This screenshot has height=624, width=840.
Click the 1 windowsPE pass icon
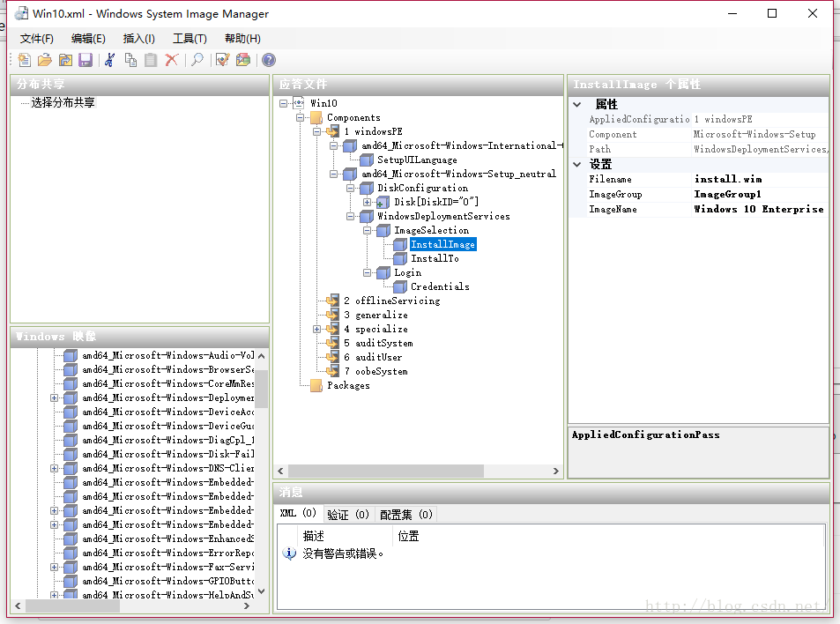point(332,131)
